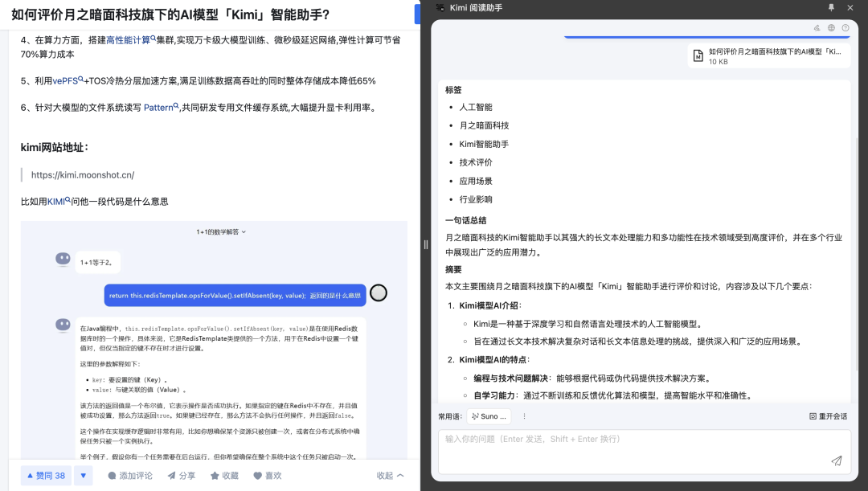
Task: Click the Kimi bot avatar beside 1+1等于2
Action: [63, 259]
